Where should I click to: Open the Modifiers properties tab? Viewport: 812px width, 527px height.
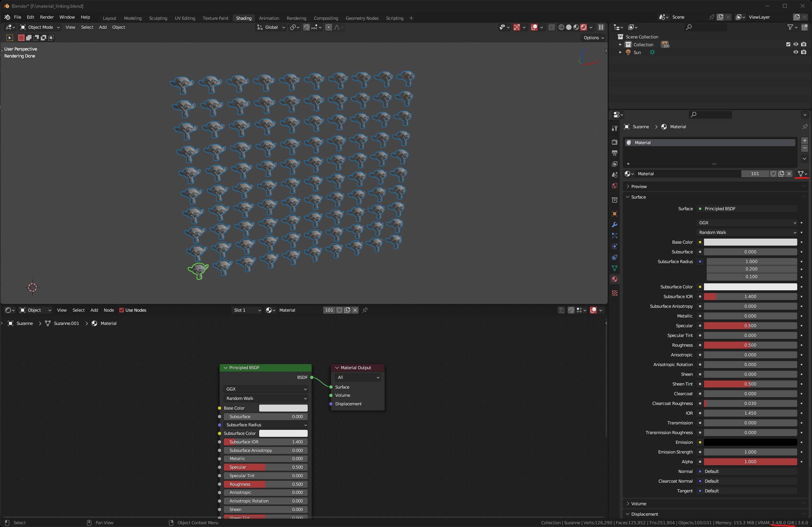click(x=615, y=225)
